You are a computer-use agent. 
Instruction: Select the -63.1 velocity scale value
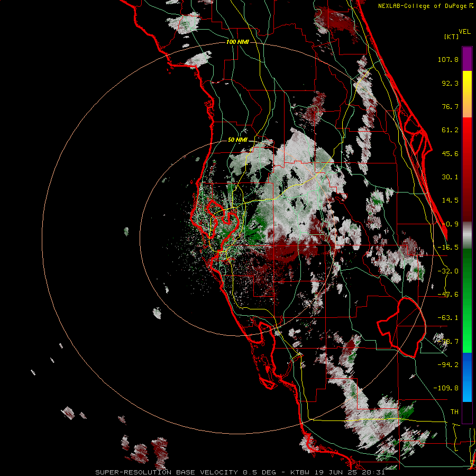point(448,318)
